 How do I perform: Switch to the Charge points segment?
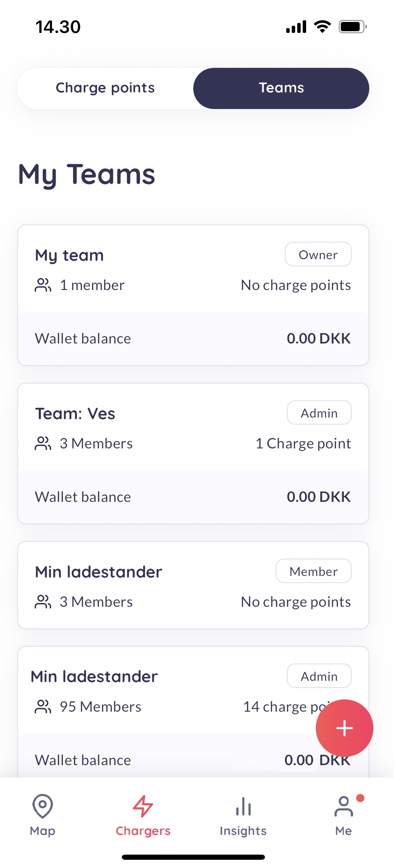[105, 88]
